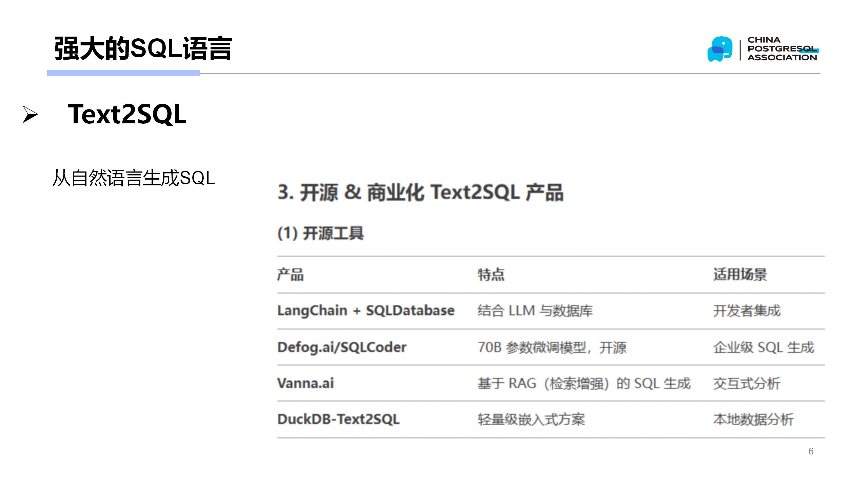Select the Vanna.ai table cell
Screen dimensions: 868x488
point(307,383)
